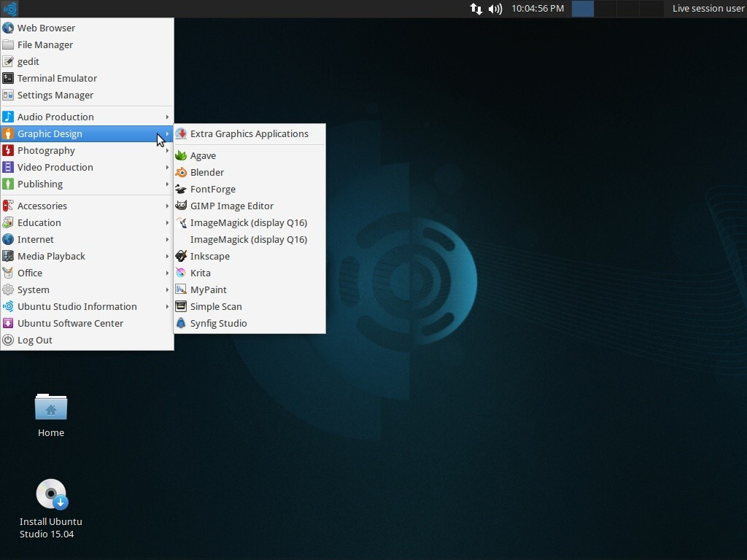
Task: Click the Ubuntu Software Center label
Action: 71,323
